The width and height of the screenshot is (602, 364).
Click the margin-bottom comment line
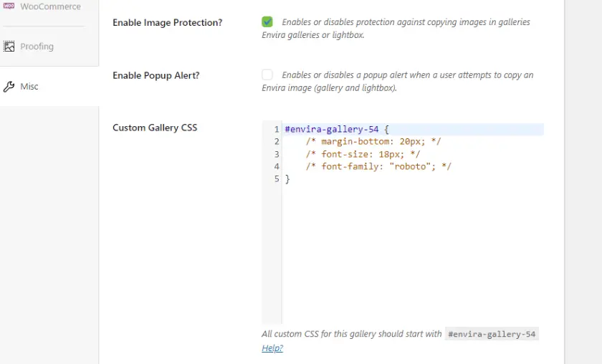pyautogui.click(x=373, y=142)
